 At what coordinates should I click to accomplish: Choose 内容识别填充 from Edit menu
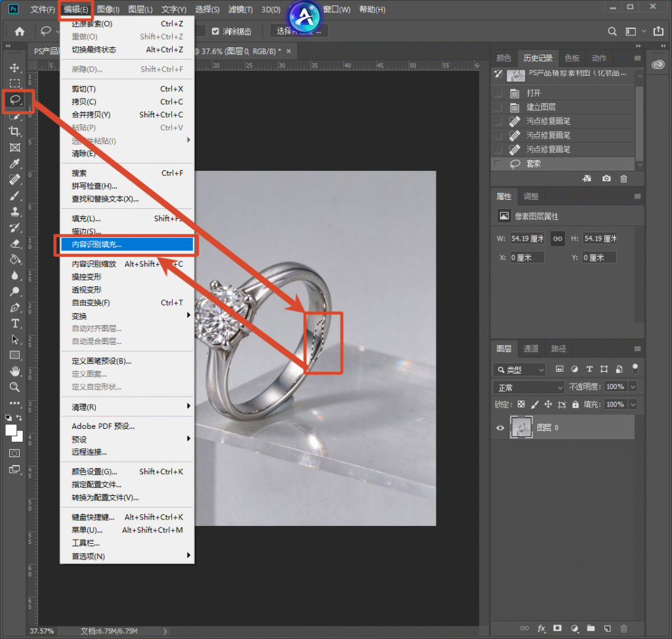pyautogui.click(x=127, y=244)
